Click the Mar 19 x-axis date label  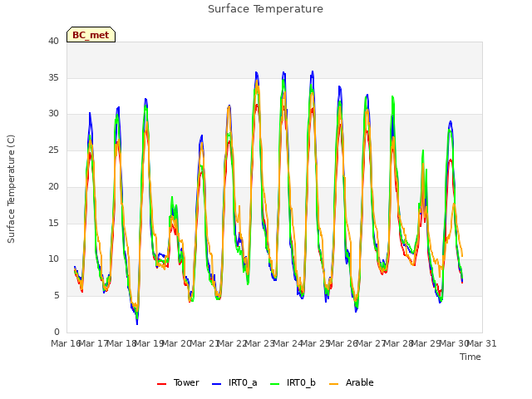coord(149,343)
